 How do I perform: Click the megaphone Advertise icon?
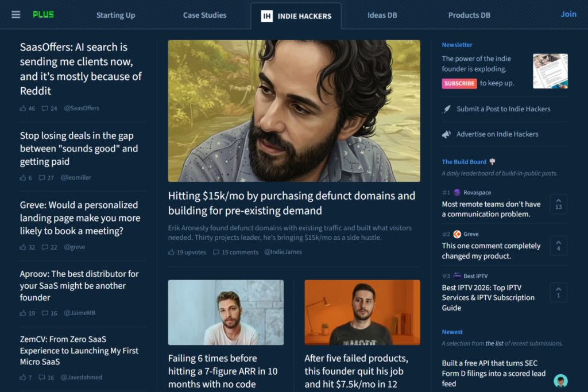click(x=447, y=134)
